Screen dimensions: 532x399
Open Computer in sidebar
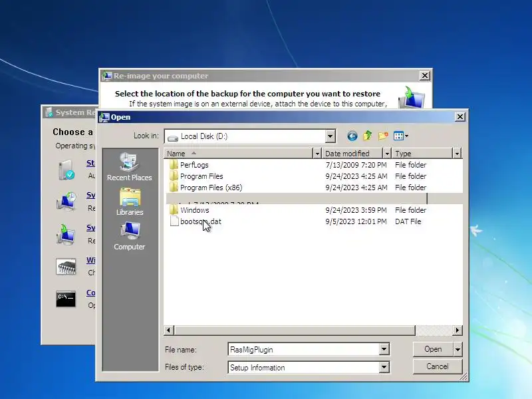point(129,237)
